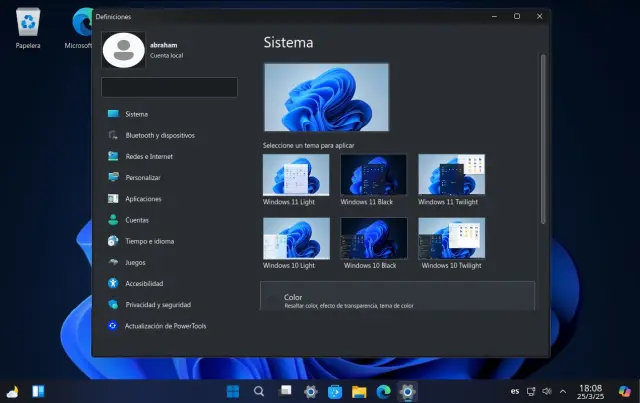The height and width of the screenshot is (403, 640).
Task: Click the settings search box
Action: coord(170,88)
